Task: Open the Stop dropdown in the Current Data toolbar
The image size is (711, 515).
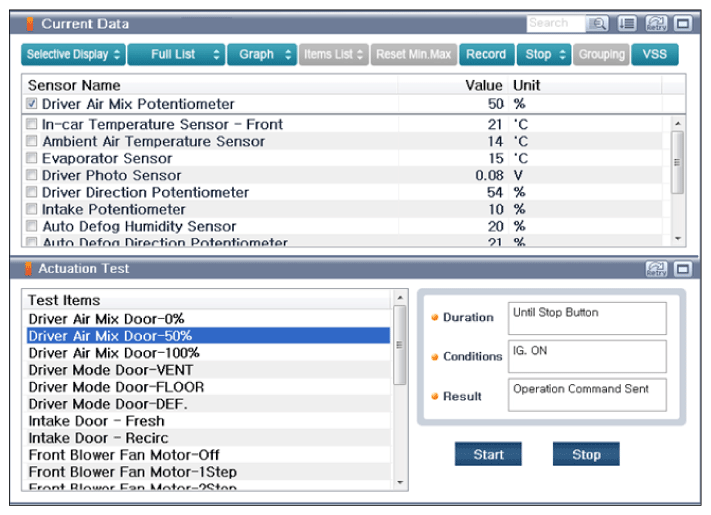Action: [x=544, y=54]
